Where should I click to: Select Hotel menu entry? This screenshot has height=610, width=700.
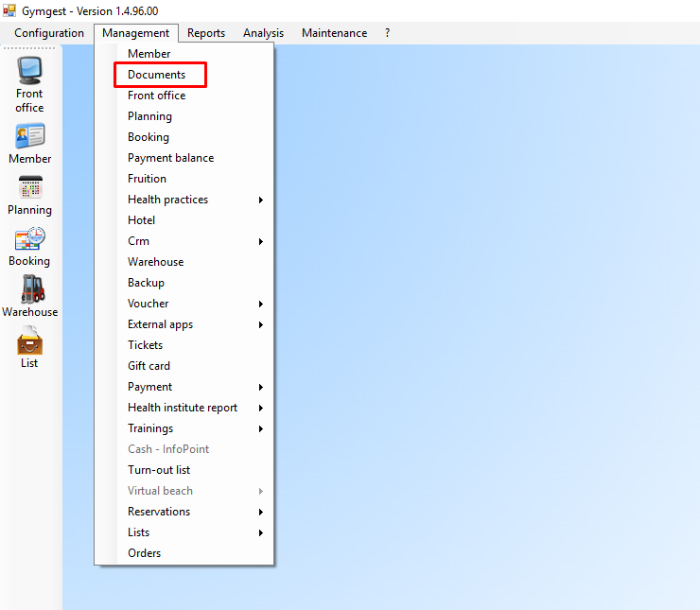pos(184,220)
